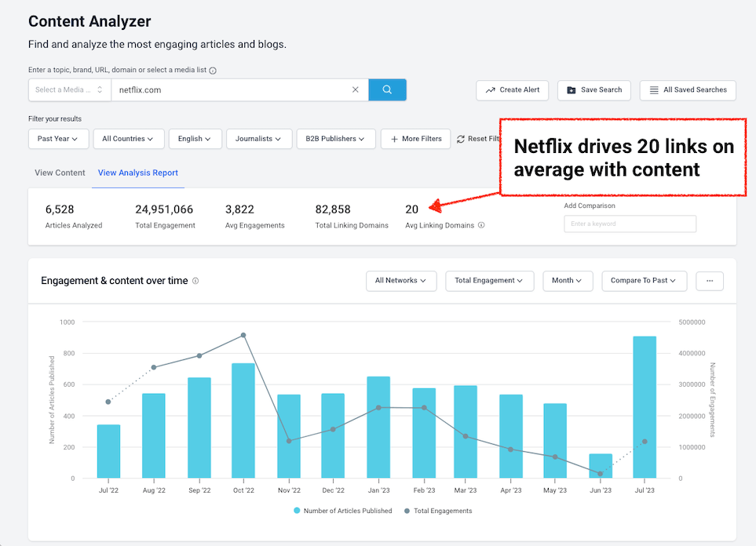
Task: Click the blue search magnifier button
Action: coord(387,90)
